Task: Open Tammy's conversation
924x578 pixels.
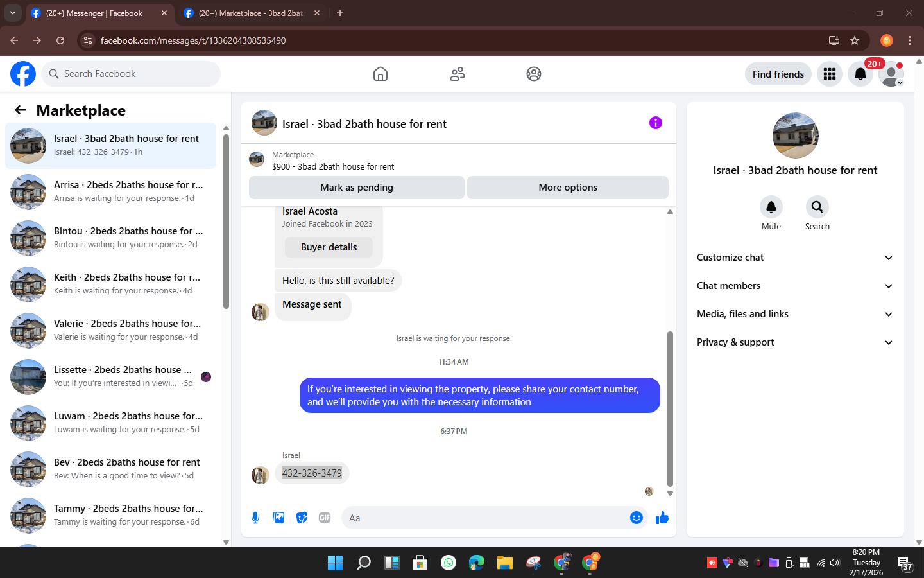Action: click(x=111, y=516)
